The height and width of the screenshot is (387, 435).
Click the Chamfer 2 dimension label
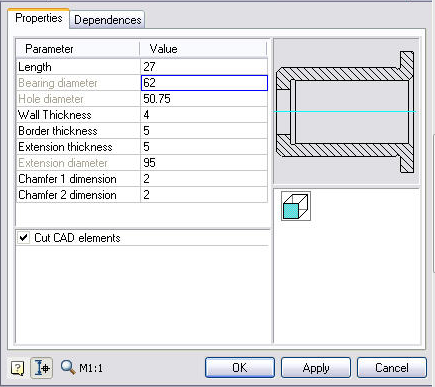67,195
